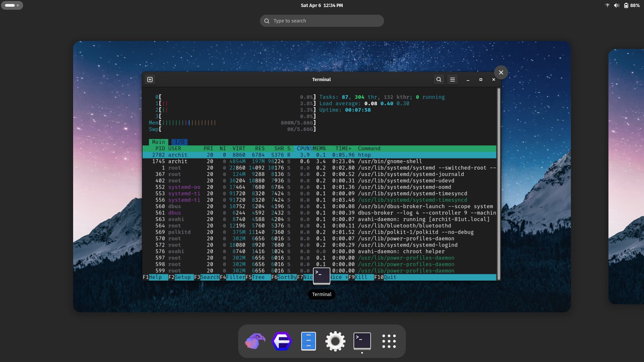644x362 pixels.
Task: Sort by TIME+ column header
Action: click(x=343, y=148)
